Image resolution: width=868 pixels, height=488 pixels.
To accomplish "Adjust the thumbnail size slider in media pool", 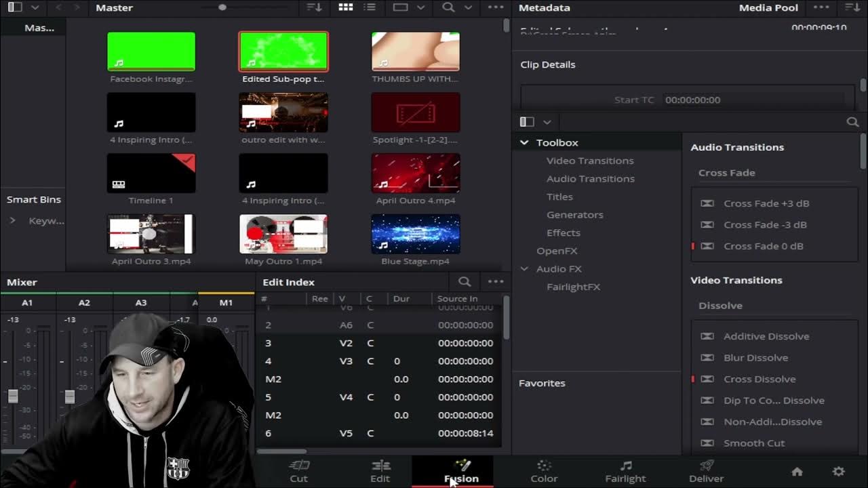I will tap(222, 7).
